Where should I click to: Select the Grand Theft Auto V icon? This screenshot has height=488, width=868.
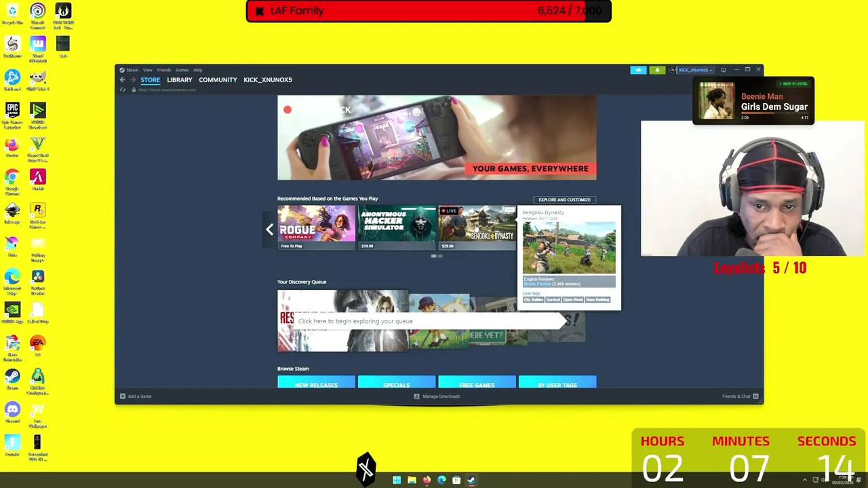(37, 149)
